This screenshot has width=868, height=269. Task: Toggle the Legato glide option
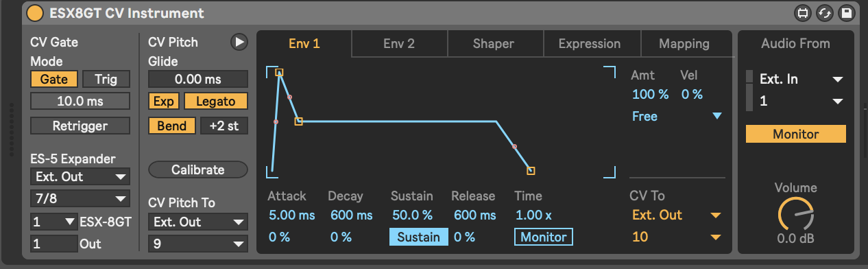coord(216,102)
